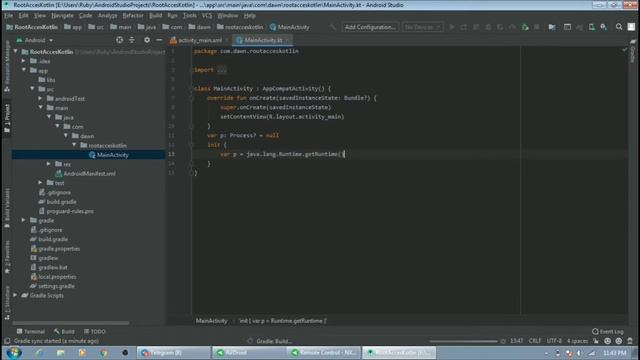
Task: Open the SDK Manager toolbar icon
Action: (603, 27)
